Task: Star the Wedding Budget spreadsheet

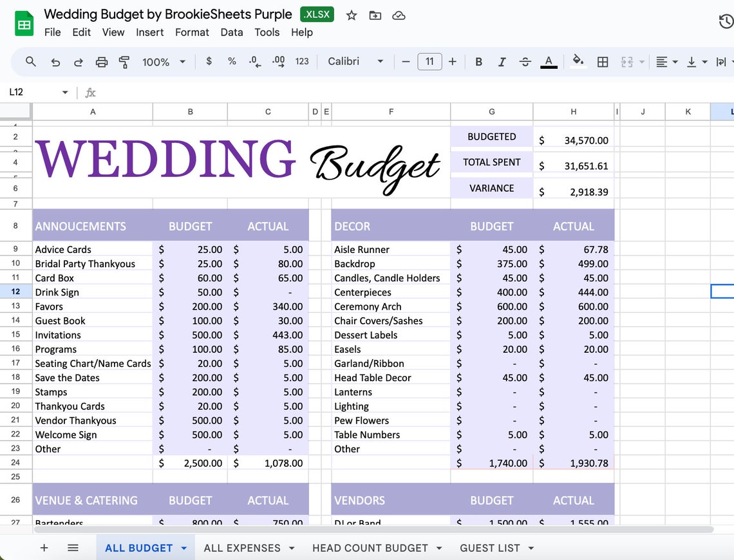Action: (352, 14)
